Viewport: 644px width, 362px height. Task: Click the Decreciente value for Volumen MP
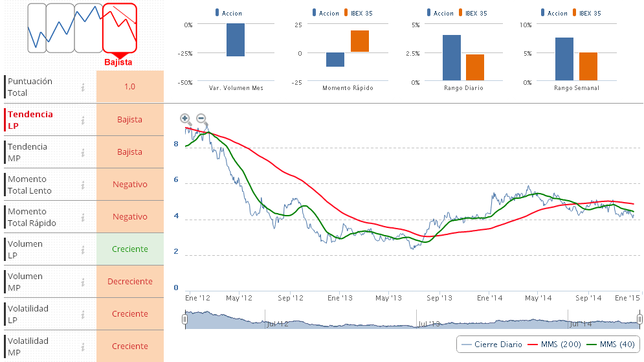click(x=130, y=282)
